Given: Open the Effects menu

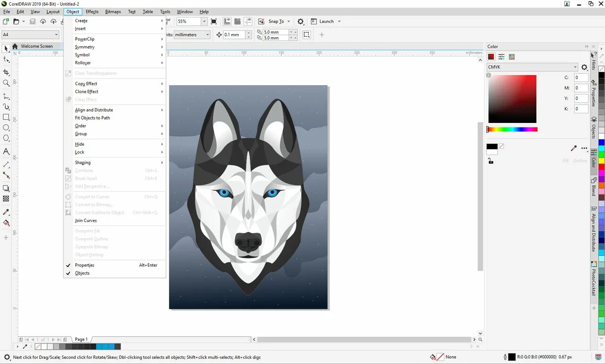Looking at the screenshot, I should tap(92, 12).
